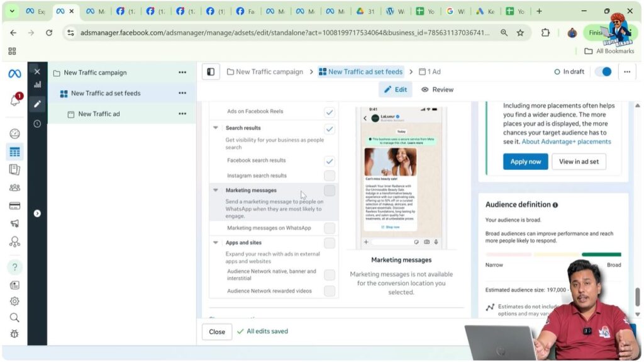Open options for New Traffic ad set feeds
The image size is (644, 362).
click(x=182, y=93)
